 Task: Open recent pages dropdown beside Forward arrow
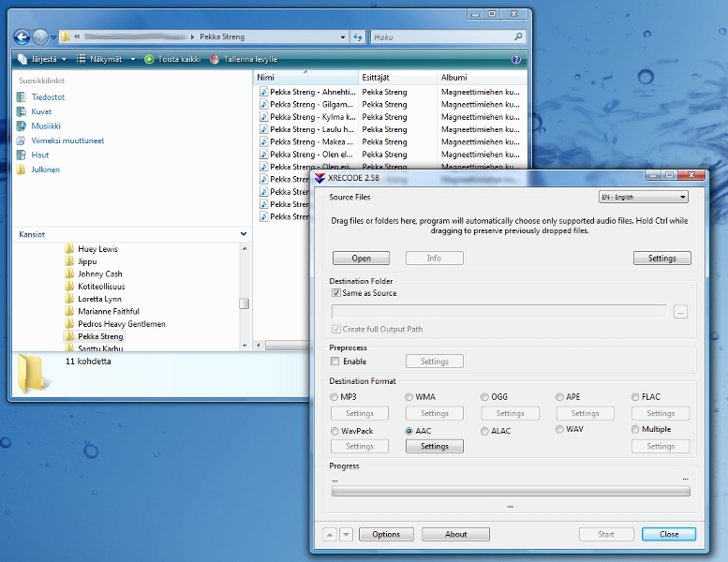click(x=53, y=37)
